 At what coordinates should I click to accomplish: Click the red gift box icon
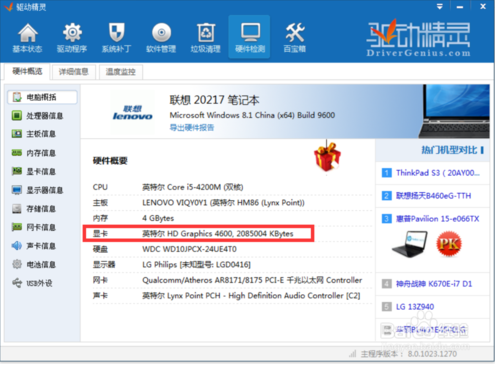coord(327,157)
